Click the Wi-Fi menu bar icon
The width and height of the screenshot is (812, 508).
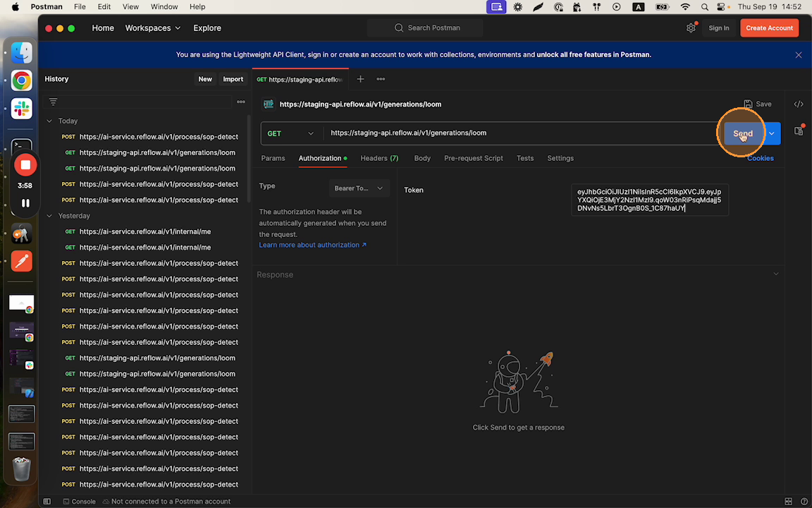tap(685, 7)
